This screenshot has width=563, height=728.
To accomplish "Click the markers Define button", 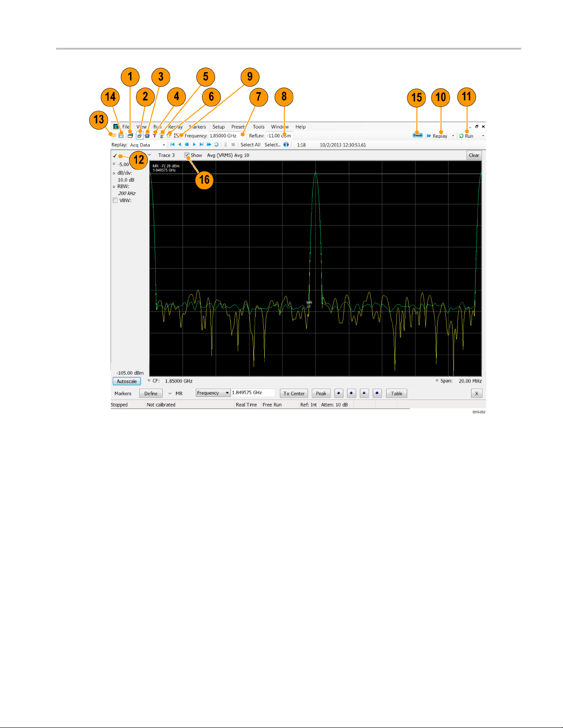I will pos(151,393).
